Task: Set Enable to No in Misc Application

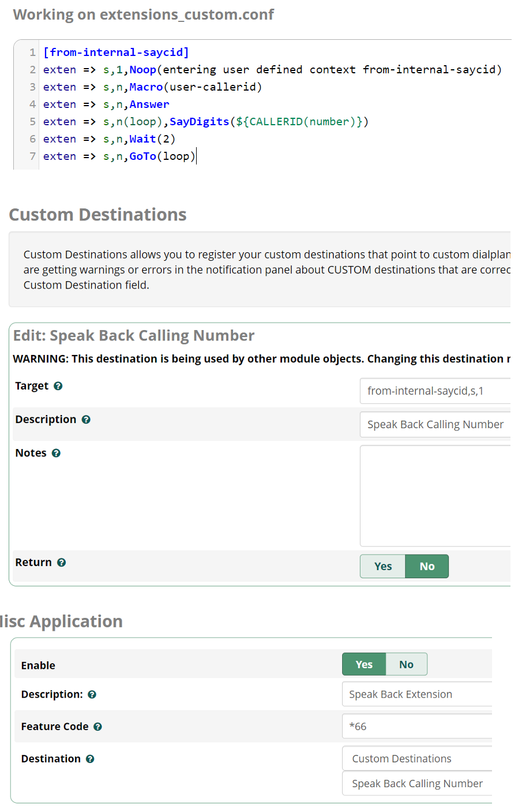Action: click(406, 665)
